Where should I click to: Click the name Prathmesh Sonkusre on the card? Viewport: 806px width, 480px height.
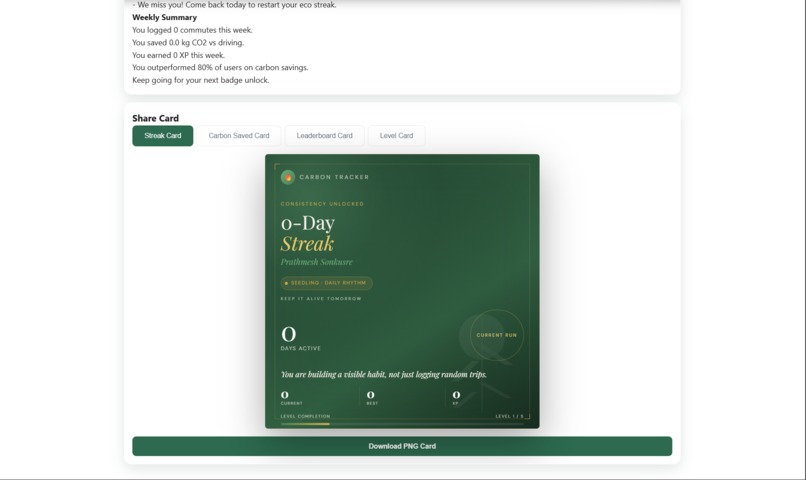coord(317,262)
